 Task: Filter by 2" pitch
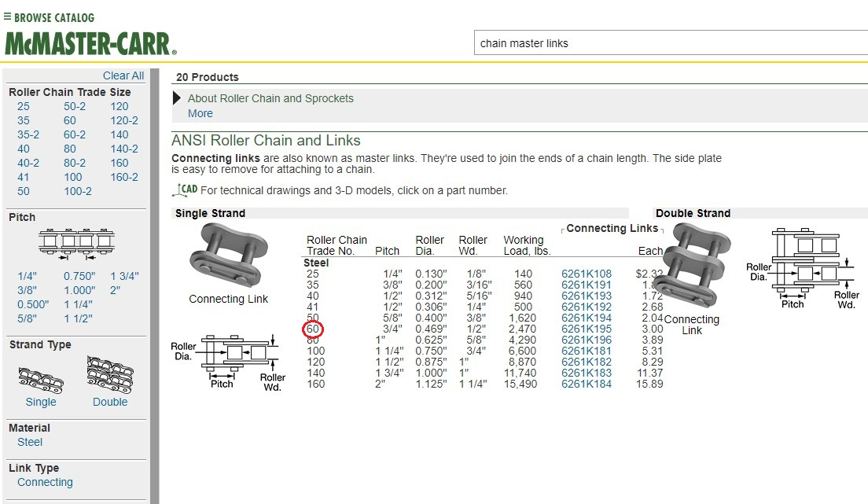pos(115,290)
